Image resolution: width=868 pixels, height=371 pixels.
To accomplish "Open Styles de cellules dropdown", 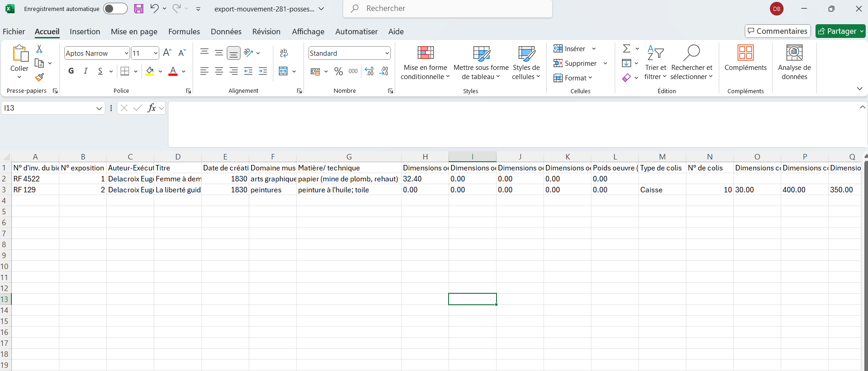I will [526, 62].
